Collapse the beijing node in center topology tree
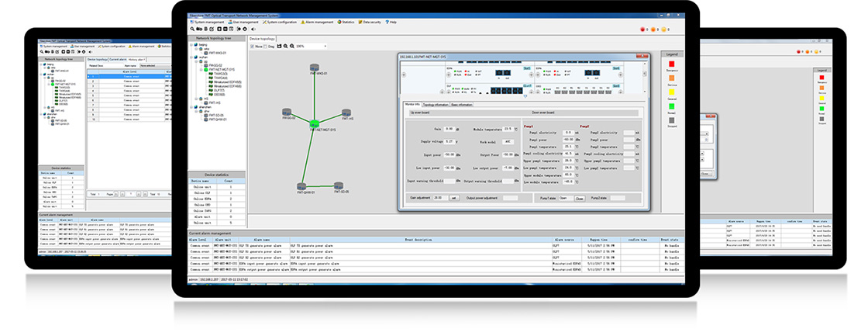Image resolution: width=868 pixels, height=336 pixels. pos(191,44)
